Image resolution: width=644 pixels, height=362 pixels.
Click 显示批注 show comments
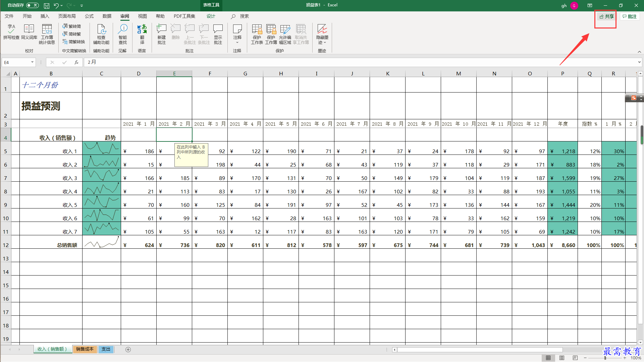pos(218,34)
